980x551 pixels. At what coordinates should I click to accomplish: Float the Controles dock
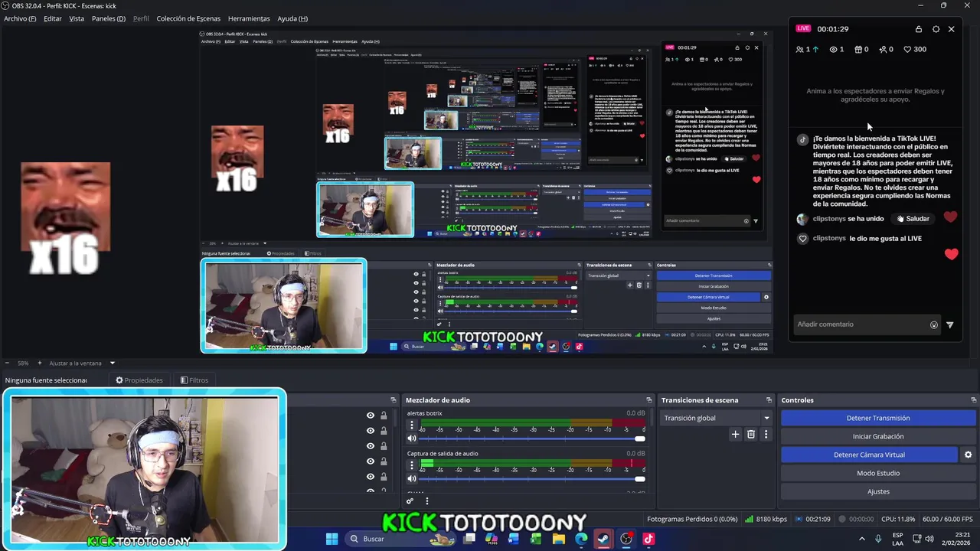pos(973,400)
